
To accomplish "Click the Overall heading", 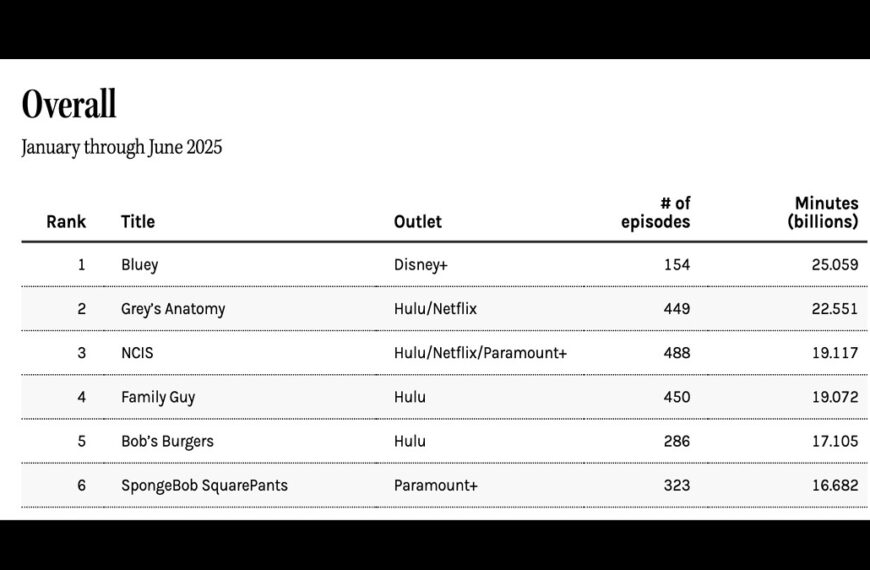I will tap(69, 105).
